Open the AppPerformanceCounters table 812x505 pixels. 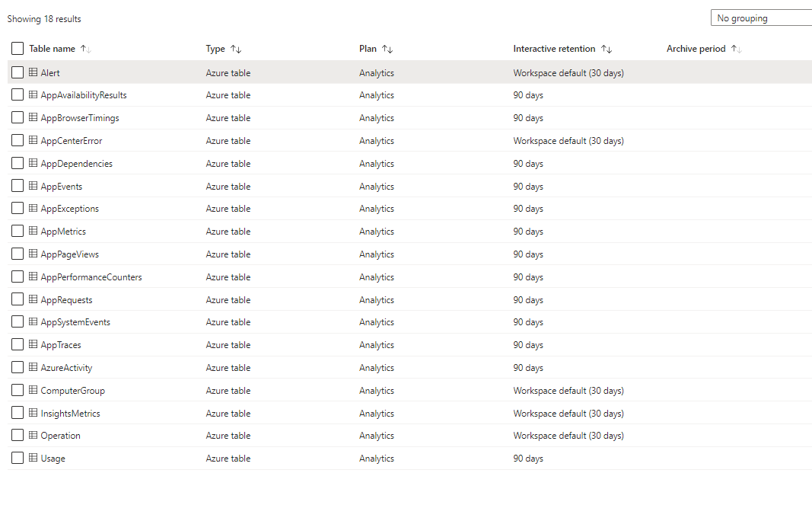click(91, 277)
